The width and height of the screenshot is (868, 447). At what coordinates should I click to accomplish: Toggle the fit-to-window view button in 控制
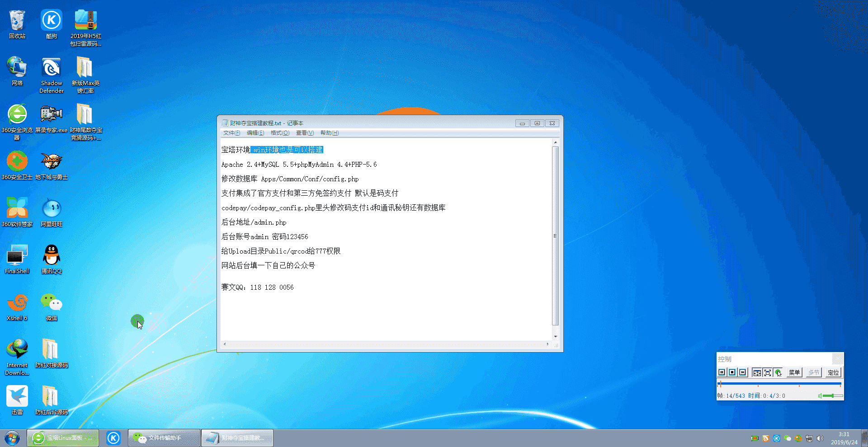click(x=757, y=372)
